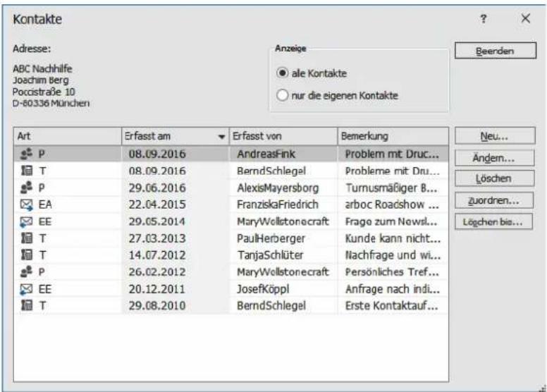Click the 'Löschen bis...' button
The height and width of the screenshot is (392, 547).
pos(493,222)
